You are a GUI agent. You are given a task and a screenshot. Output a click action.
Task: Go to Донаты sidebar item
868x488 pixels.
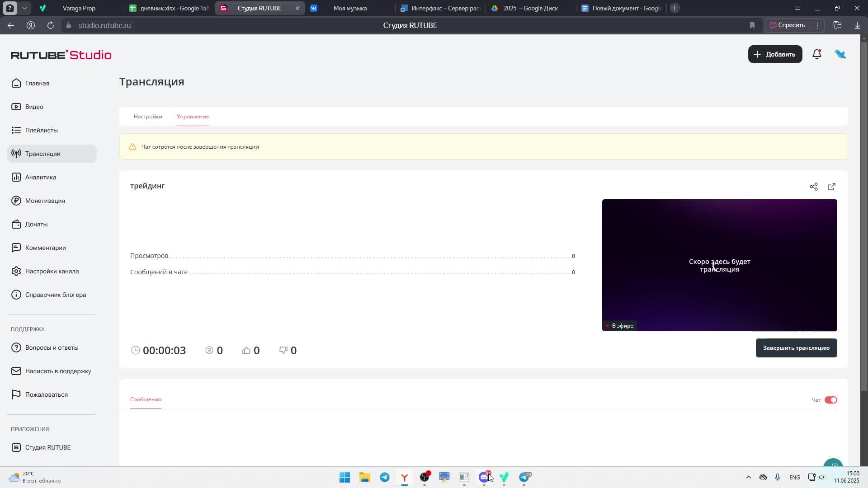click(x=36, y=224)
